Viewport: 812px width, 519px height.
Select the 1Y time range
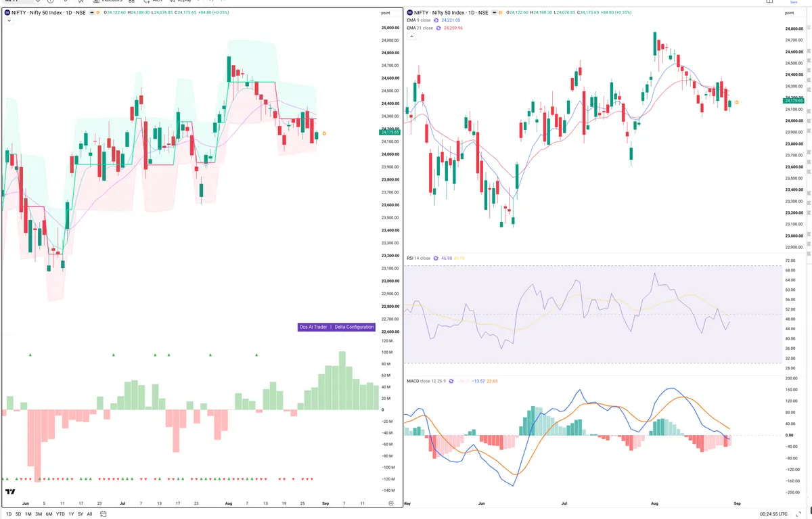tap(71, 514)
